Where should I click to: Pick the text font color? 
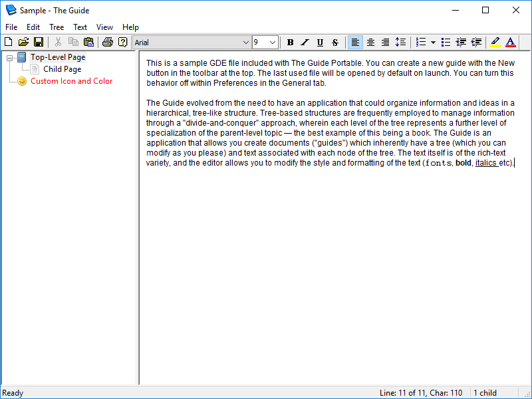(x=510, y=43)
